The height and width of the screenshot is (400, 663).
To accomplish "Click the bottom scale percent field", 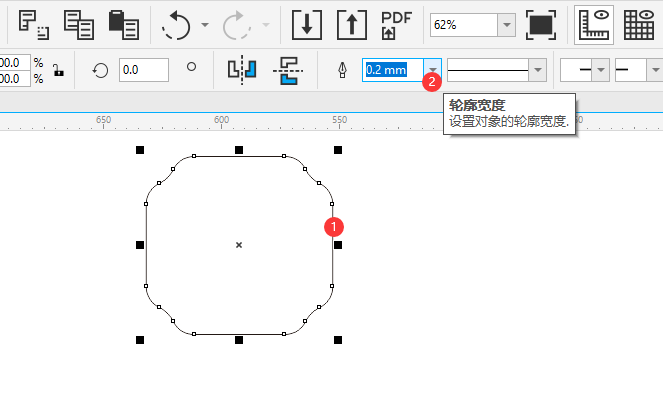I will point(15,79).
